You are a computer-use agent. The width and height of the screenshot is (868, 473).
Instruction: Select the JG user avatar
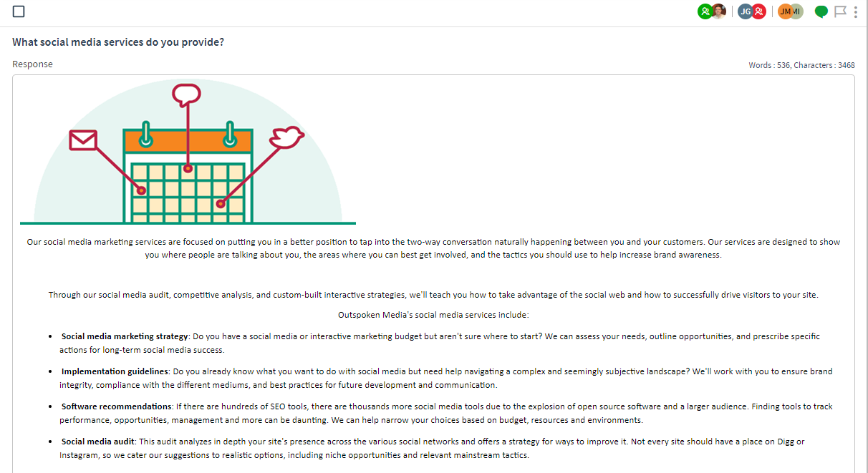(x=745, y=11)
